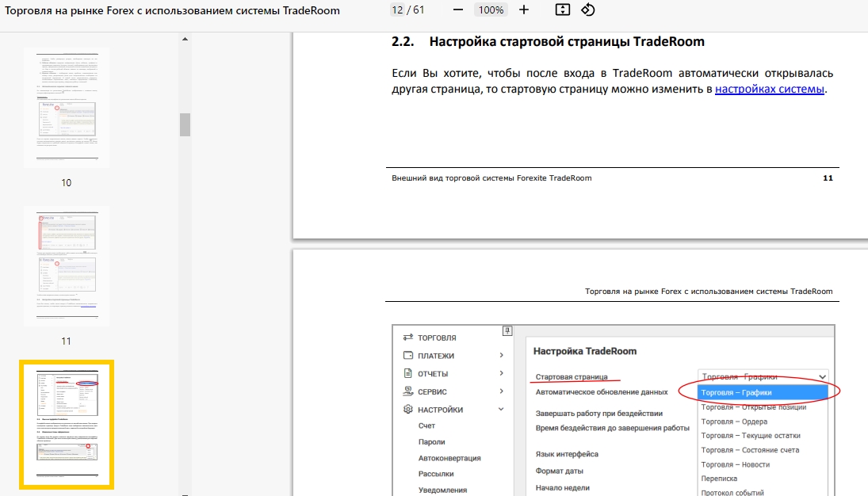Click the СЕРВИС hand icon
The image size is (868, 496).
pyautogui.click(x=408, y=391)
